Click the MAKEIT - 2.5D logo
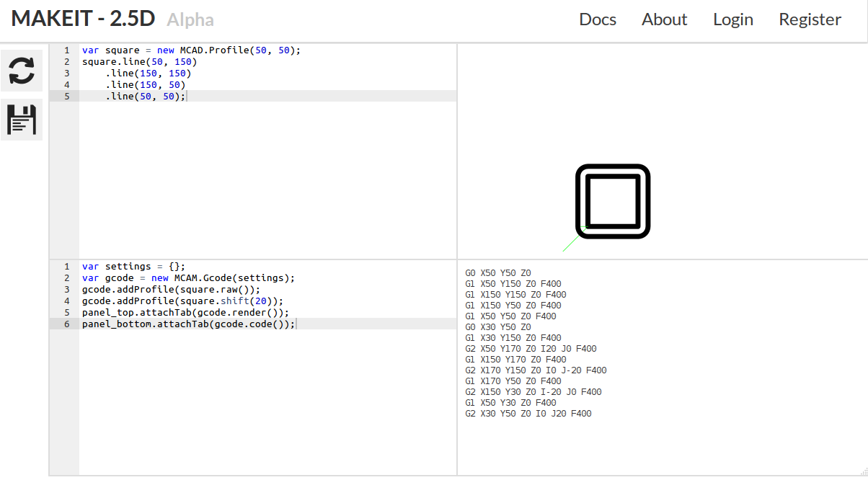Viewport: 868px width, 480px height. (x=83, y=19)
